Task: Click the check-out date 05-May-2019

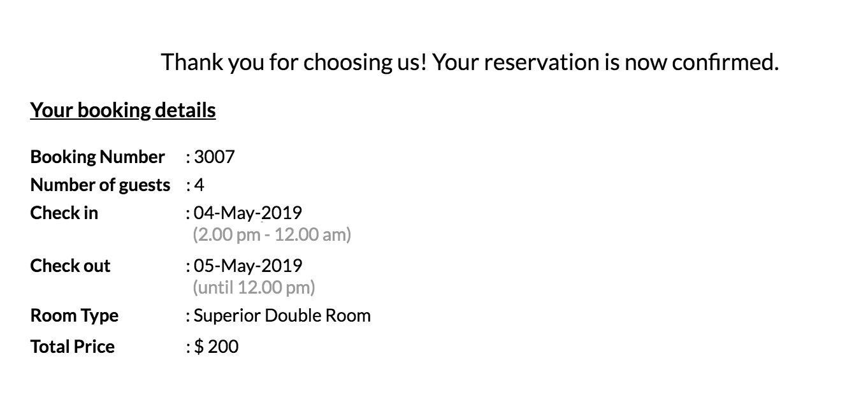Action: pyautogui.click(x=248, y=266)
